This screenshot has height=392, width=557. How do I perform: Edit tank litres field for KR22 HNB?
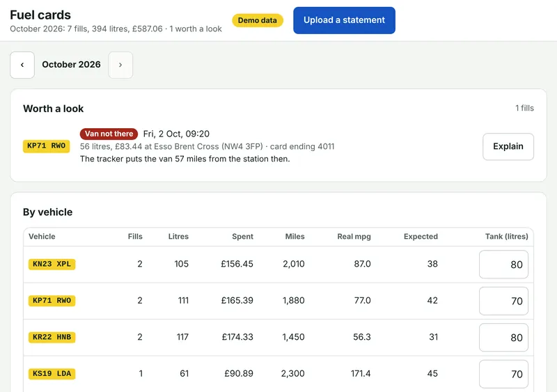[503, 337]
